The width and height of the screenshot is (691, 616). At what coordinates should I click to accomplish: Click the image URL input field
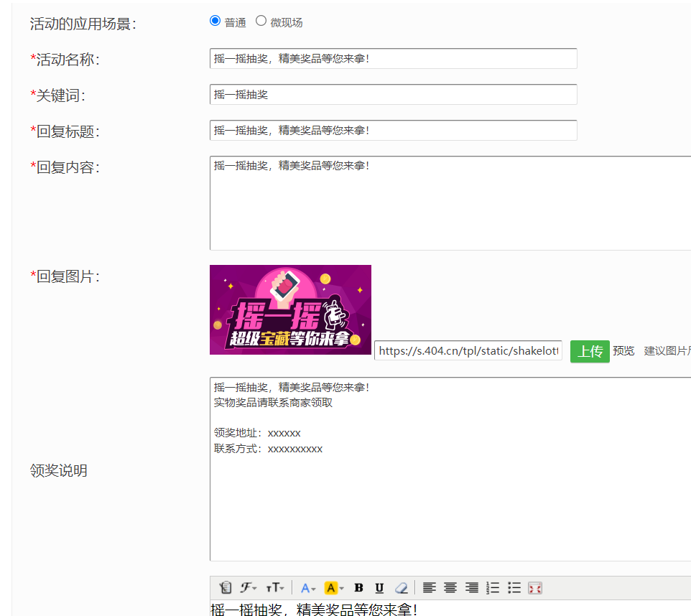pyautogui.click(x=468, y=351)
